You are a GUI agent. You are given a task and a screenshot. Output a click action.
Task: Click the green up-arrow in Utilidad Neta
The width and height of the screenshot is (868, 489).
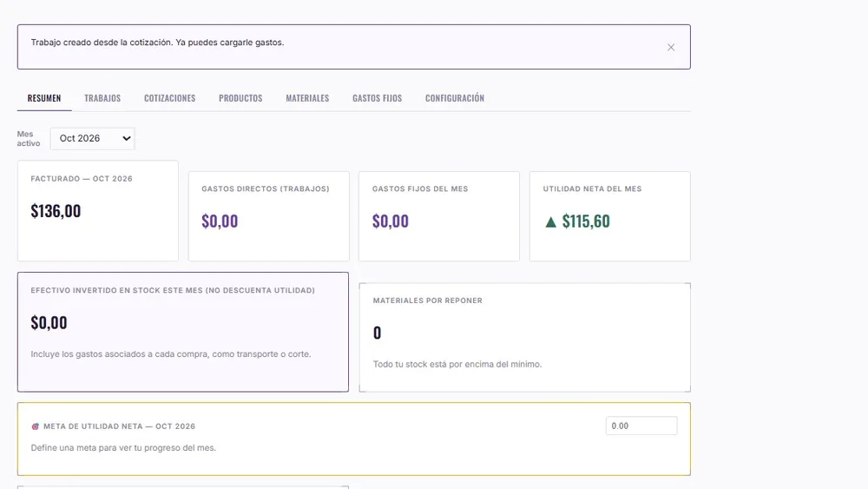pyautogui.click(x=550, y=222)
